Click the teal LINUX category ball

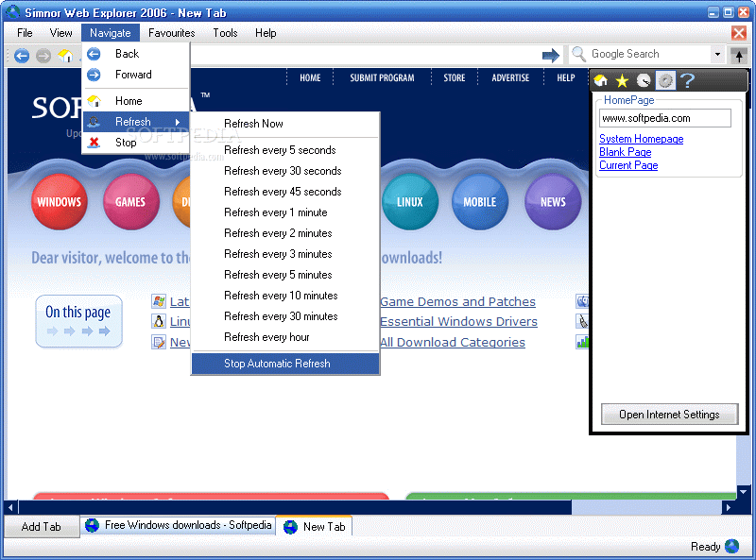pyautogui.click(x=410, y=202)
